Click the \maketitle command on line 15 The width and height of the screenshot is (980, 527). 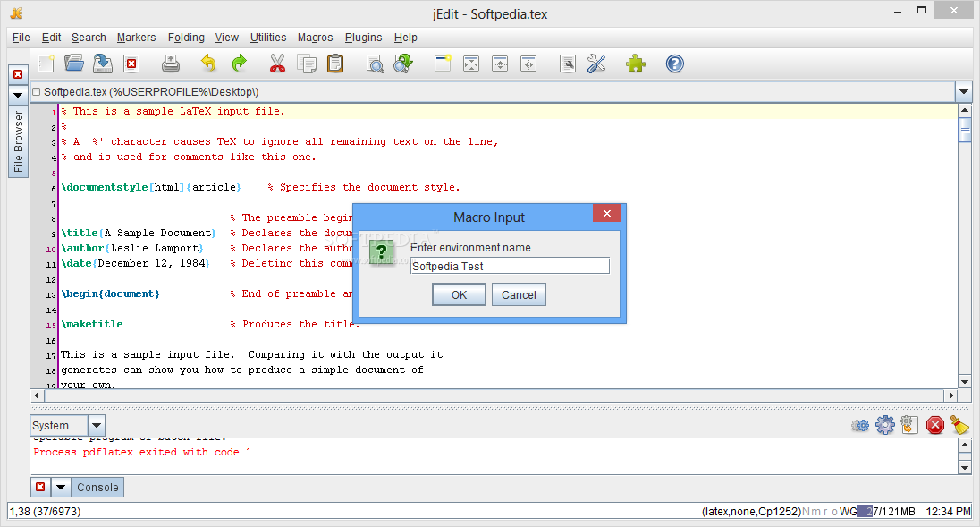92,325
